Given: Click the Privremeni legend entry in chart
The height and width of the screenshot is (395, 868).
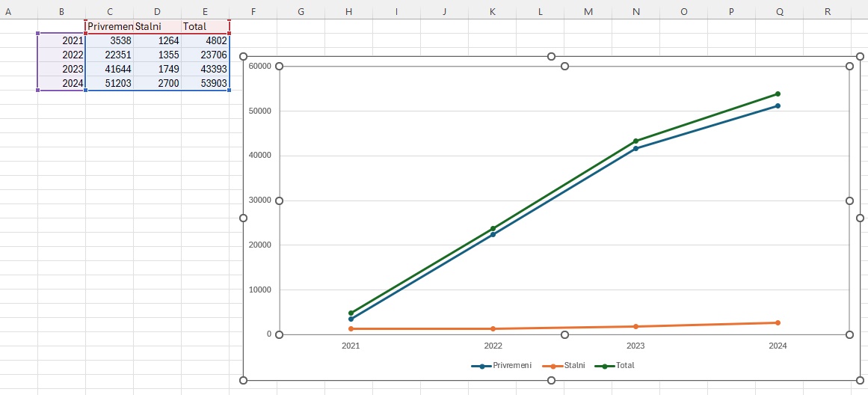Looking at the screenshot, I should [502, 366].
